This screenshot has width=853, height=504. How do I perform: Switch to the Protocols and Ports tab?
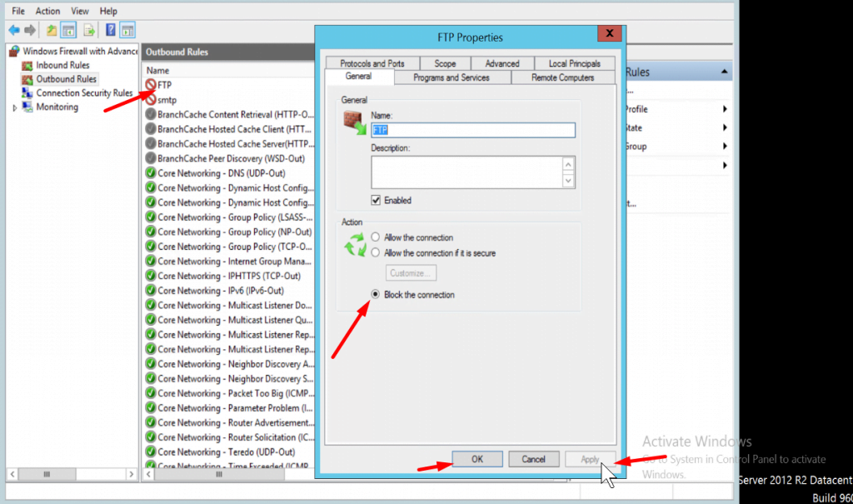pos(372,63)
